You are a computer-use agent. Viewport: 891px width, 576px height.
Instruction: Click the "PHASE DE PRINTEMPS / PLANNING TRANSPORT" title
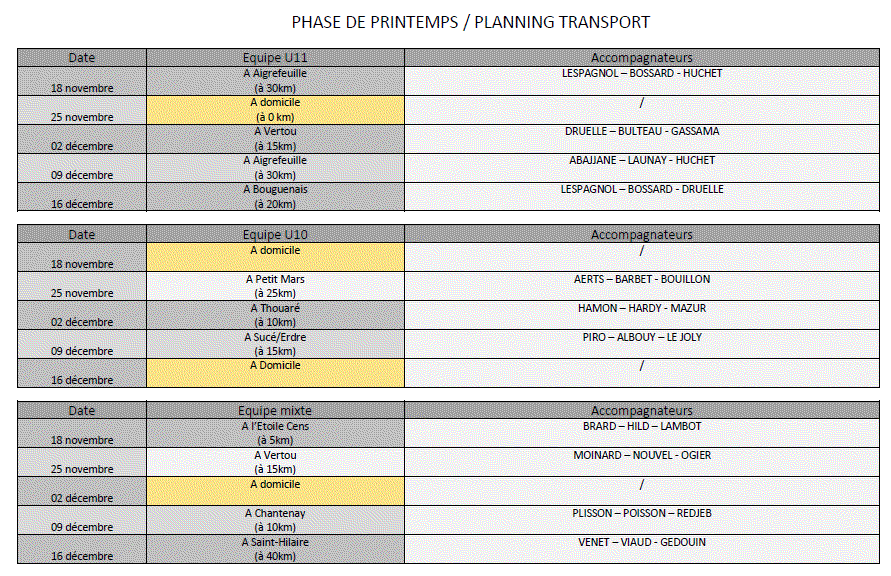click(x=470, y=22)
